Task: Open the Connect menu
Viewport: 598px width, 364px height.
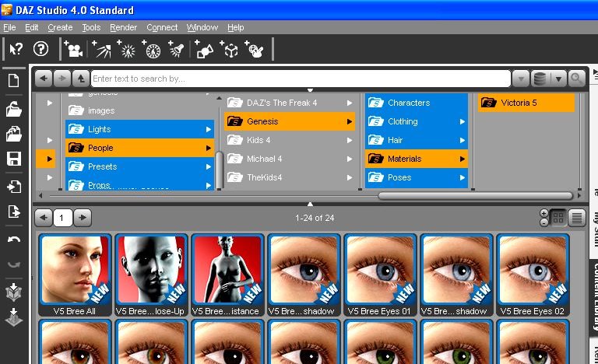Action: point(162,27)
